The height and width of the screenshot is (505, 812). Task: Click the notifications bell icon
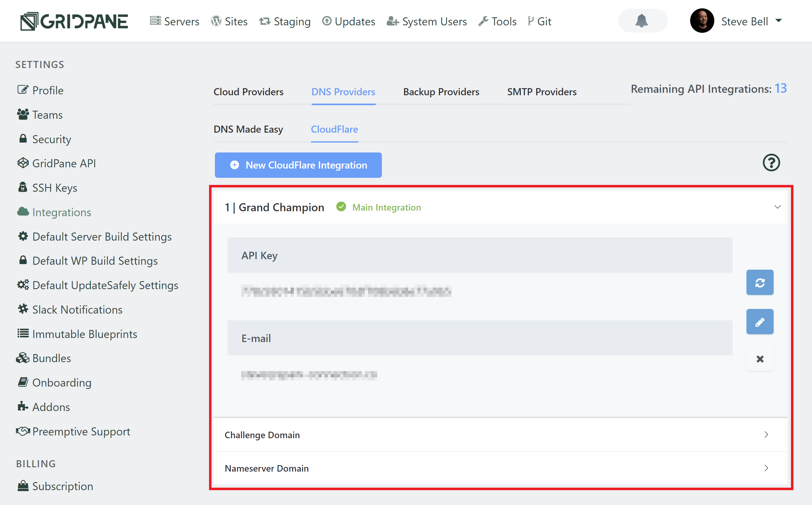[641, 21]
